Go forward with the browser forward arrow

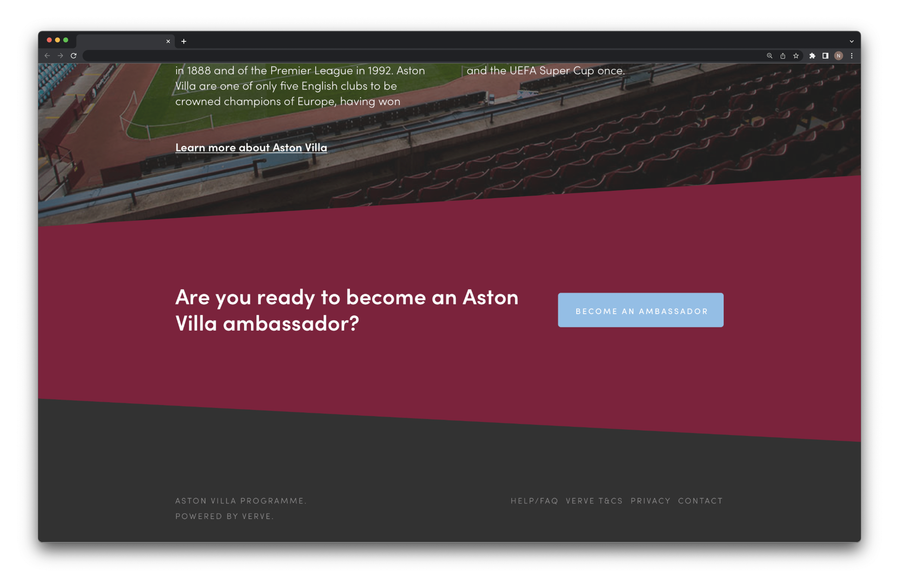point(60,56)
